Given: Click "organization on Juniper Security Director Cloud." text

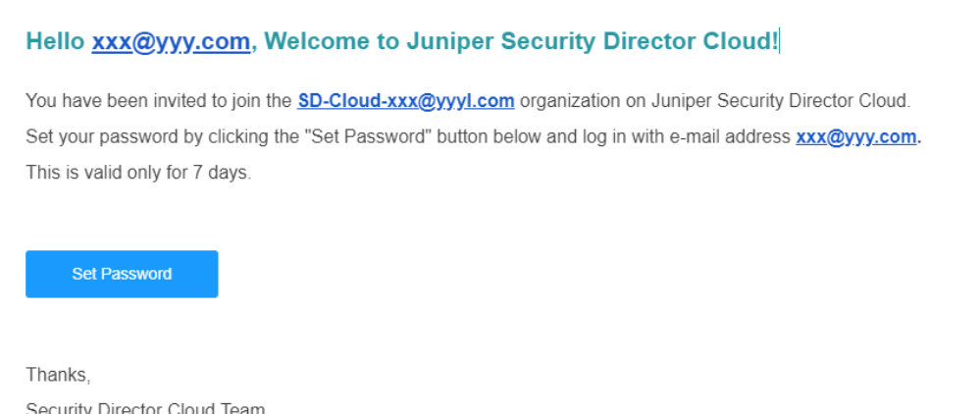Looking at the screenshot, I should pos(715,100).
